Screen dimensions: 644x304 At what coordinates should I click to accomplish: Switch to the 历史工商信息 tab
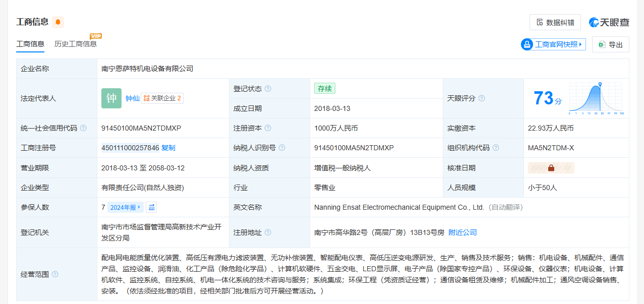click(x=76, y=44)
